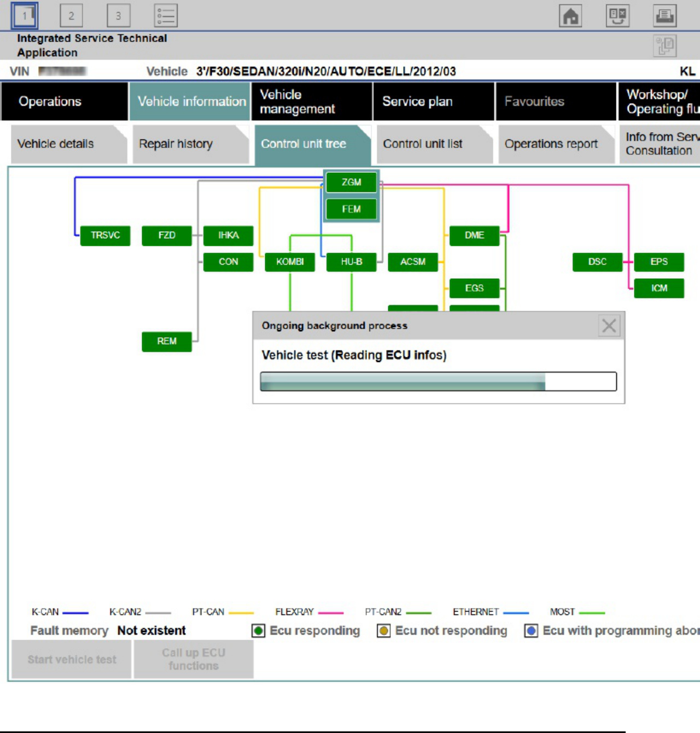Select operation slot 1 icon
Screen dimensions: 700x733
coord(25,15)
